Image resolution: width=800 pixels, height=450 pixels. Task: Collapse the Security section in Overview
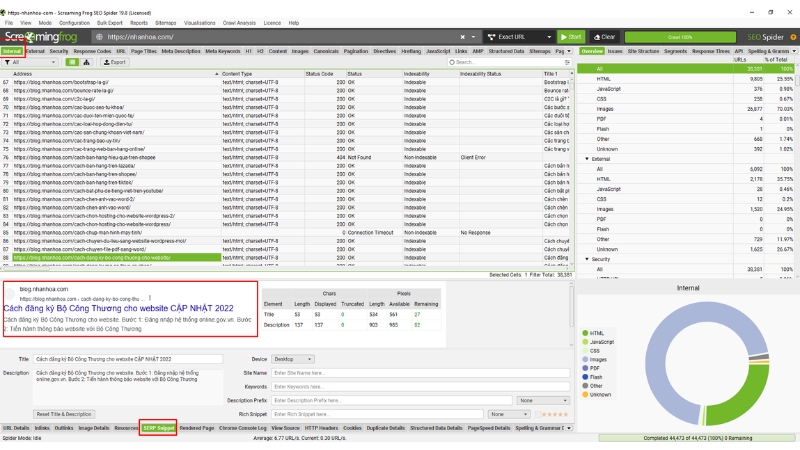click(587, 259)
